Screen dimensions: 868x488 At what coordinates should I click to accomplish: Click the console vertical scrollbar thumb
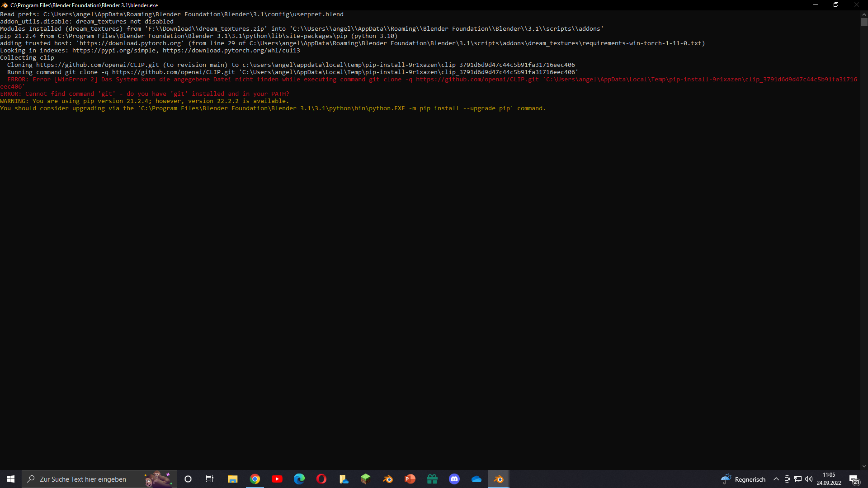864,22
